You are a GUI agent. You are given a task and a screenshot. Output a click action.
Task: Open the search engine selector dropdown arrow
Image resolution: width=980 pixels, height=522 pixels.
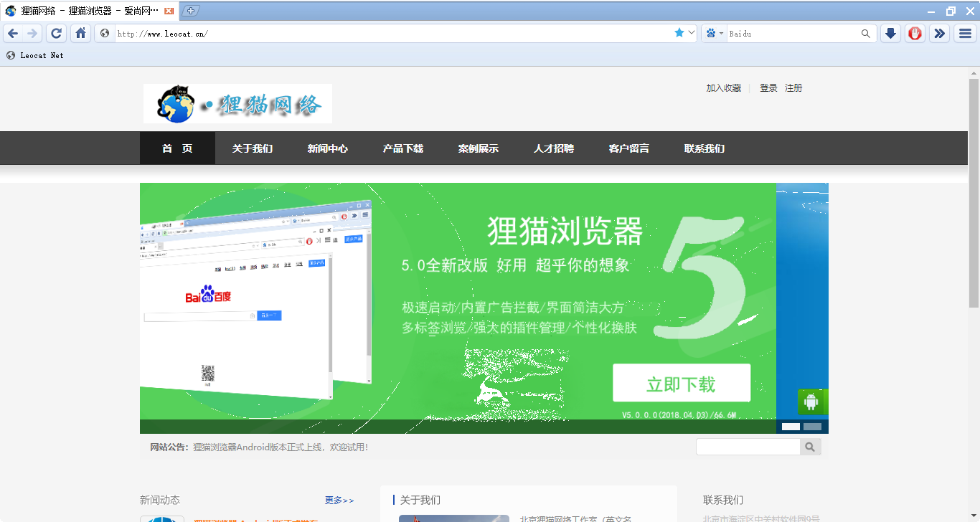721,34
